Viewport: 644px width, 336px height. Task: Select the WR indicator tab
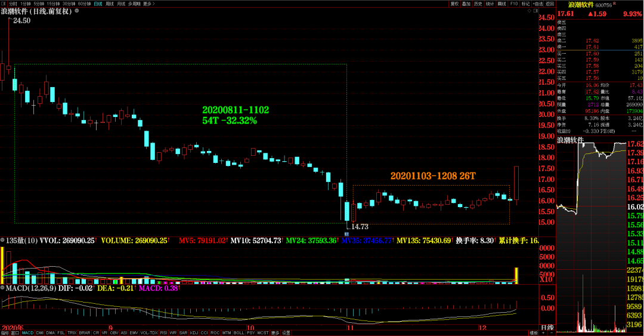174,332
